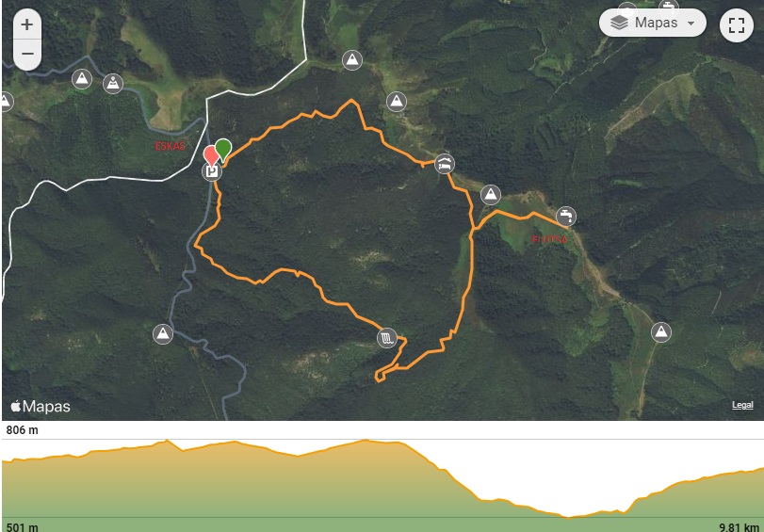Select the waterfall waypoint icon
Viewport: 764px width, 532px height.
(x=387, y=338)
